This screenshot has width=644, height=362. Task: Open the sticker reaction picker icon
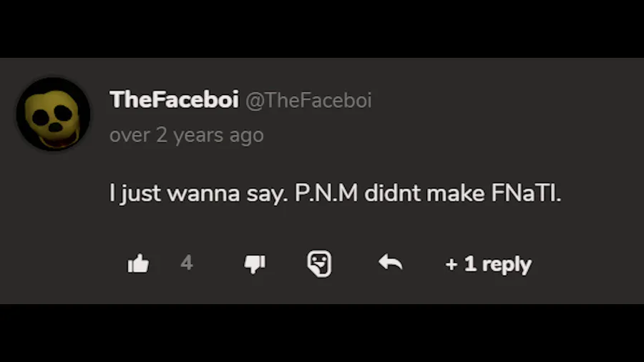pyautogui.click(x=319, y=263)
